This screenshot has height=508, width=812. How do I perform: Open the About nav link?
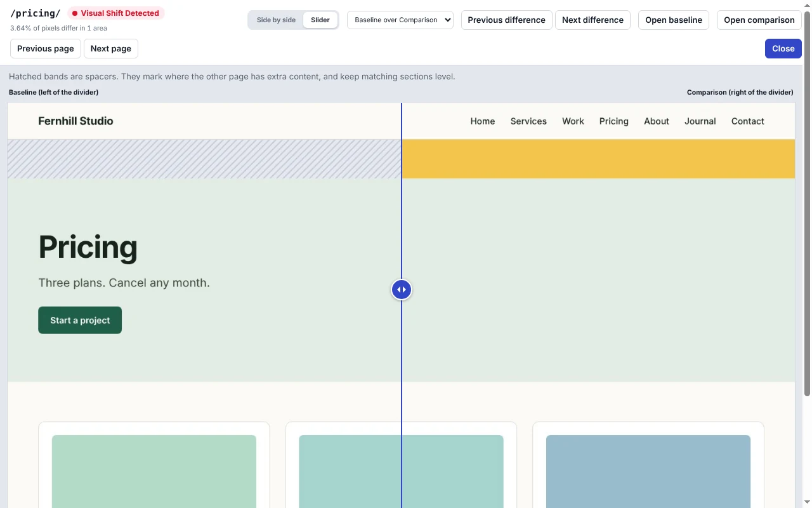click(657, 121)
